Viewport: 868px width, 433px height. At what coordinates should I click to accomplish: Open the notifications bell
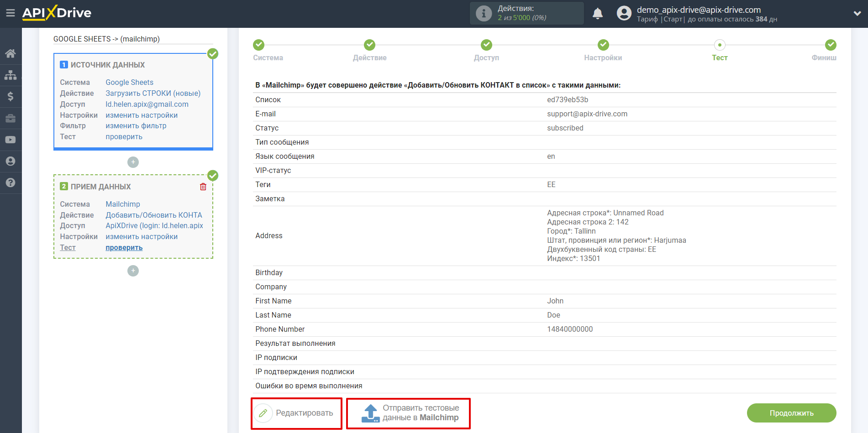598,13
